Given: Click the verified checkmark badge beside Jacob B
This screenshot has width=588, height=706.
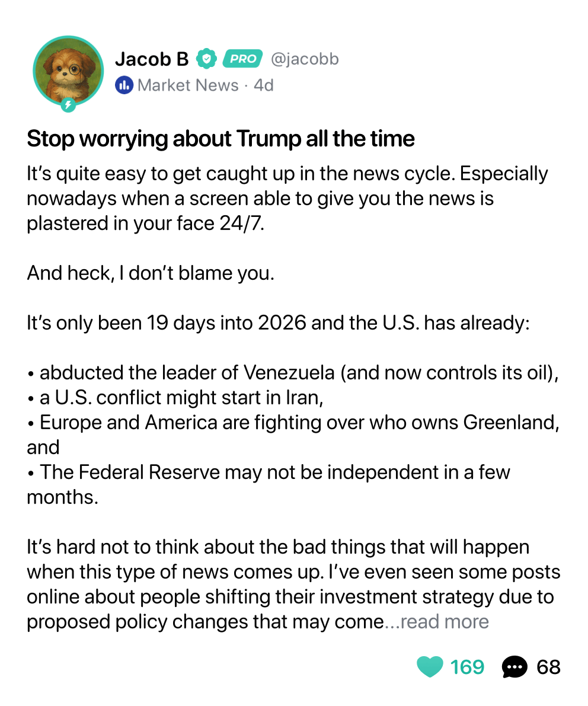Looking at the screenshot, I should click(x=206, y=59).
